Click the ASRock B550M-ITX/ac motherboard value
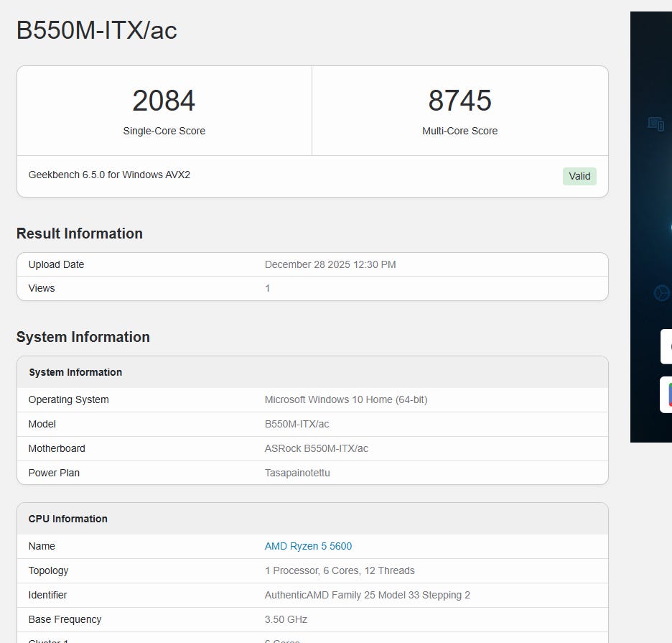The height and width of the screenshot is (643, 672). pyautogui.click(x=317, y=449)
